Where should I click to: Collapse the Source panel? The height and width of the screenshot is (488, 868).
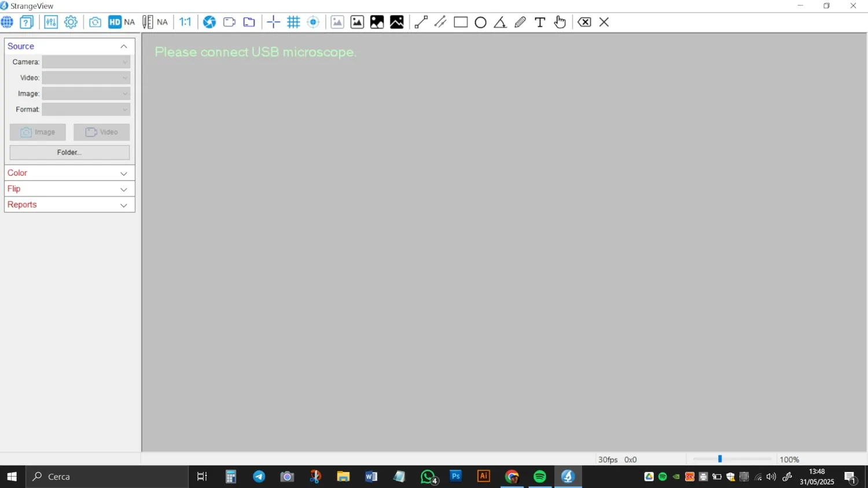pyautogui.click(x=124, y=46)
